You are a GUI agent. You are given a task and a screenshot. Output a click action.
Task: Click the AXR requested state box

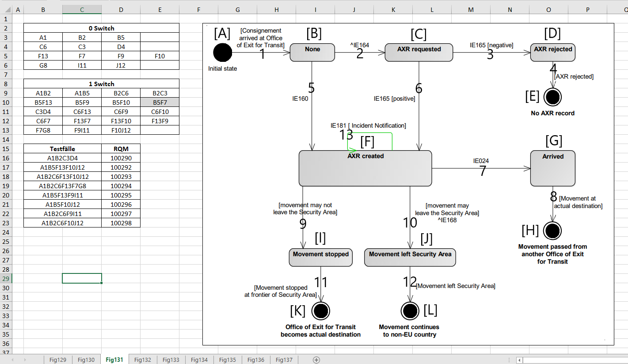click(419, 52)
